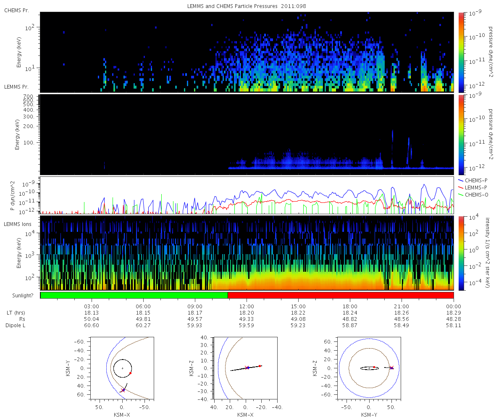
Task: Click the plot title 'LEMMS and CHEMS Particle Pressures 2011:098'
Action: (247, 7)
